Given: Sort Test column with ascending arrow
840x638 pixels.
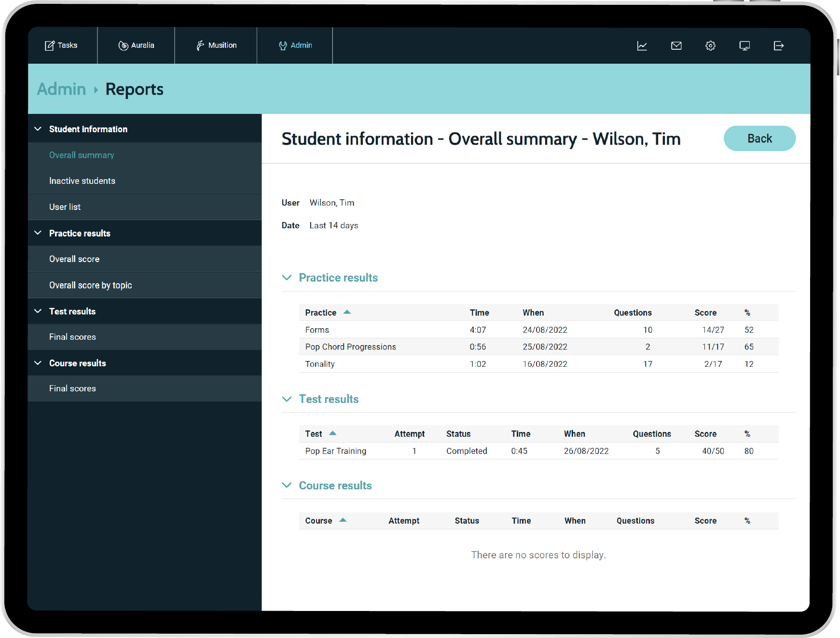Looking at the screenshot, I should 332,433.
